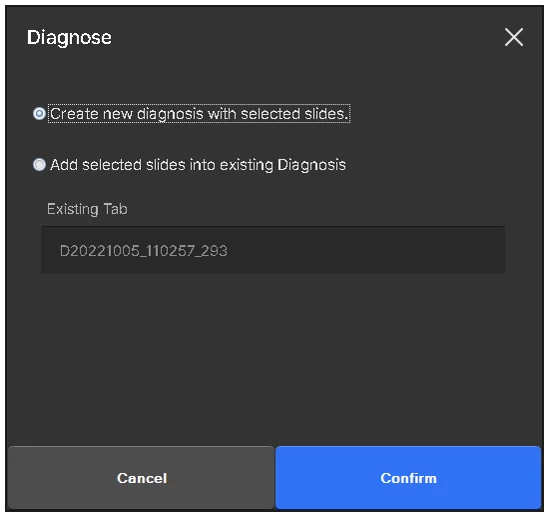Choose the existing Diagnosis option circle

[x=39, y=164]
